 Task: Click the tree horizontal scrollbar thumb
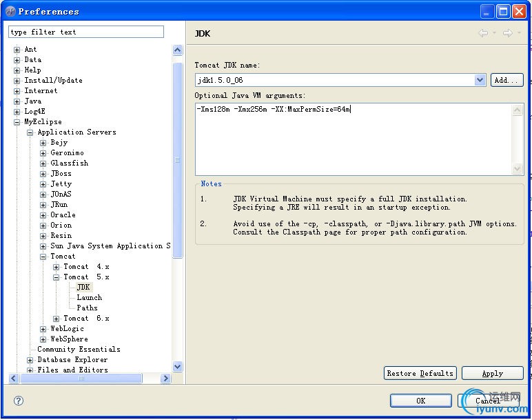click(81, 378)
